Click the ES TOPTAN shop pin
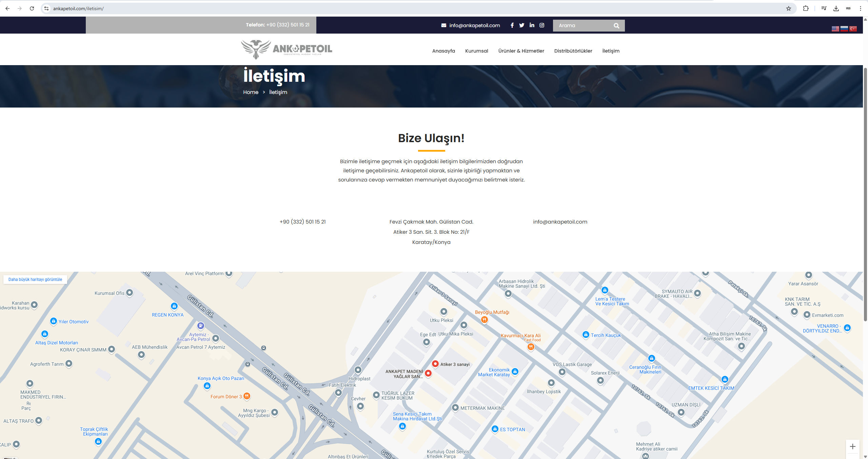The width and height of the screenshot is (868, 459). (x=495, y=429)
